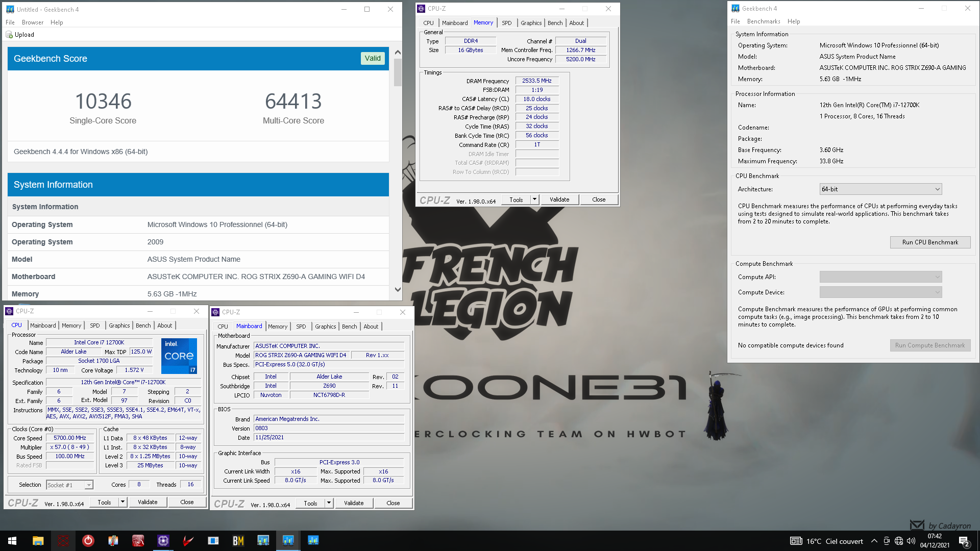Click the blue window taskbar icon

click(213, 541)
